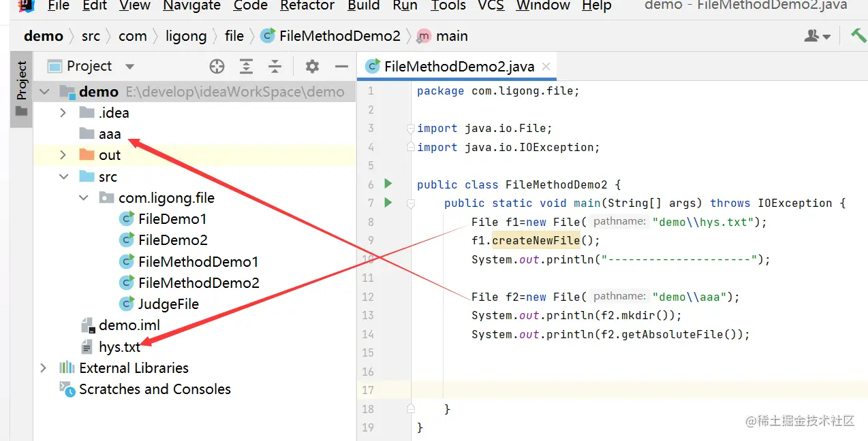868x441 pixels.
Task: Open the Project view dropdown
Action: point(129,67)
